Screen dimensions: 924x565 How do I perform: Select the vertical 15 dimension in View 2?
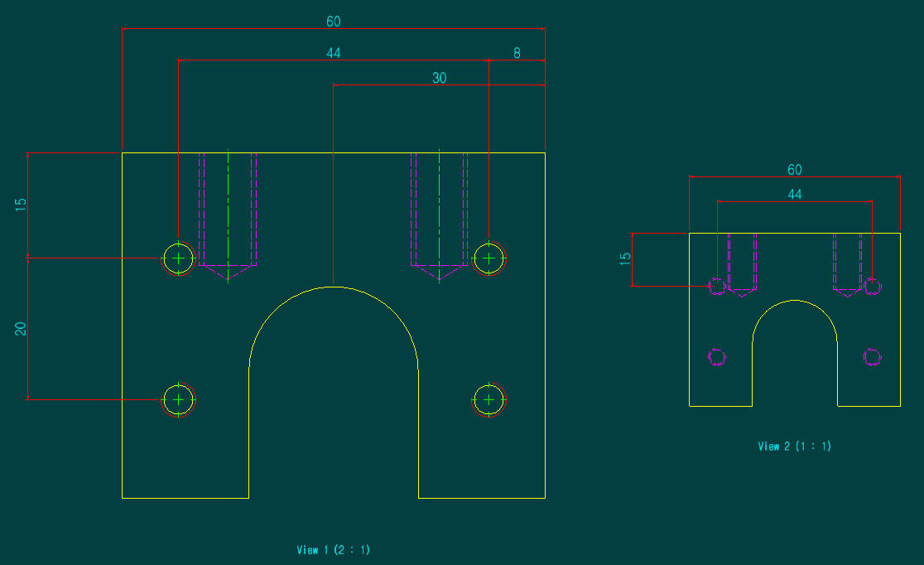625,258
